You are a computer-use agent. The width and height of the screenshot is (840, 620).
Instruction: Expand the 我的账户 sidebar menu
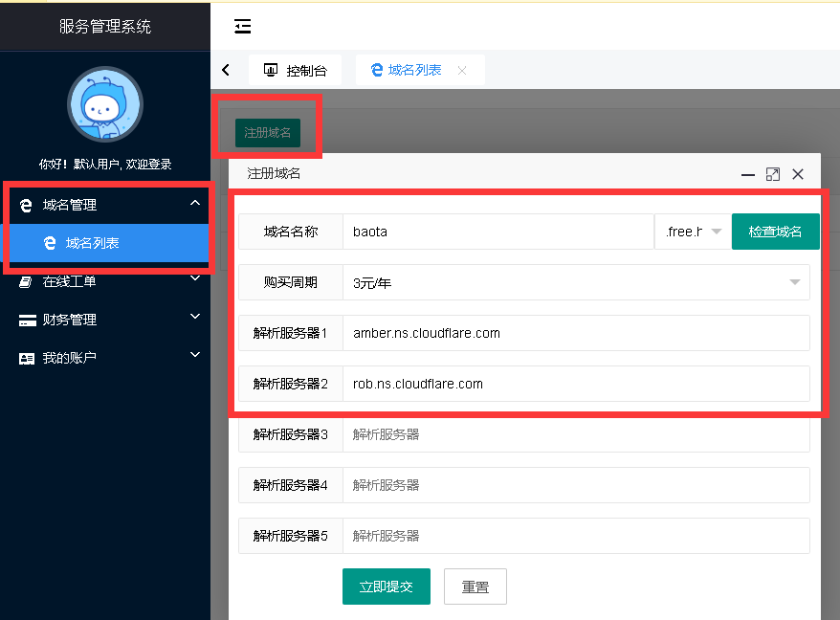point(105,358)
